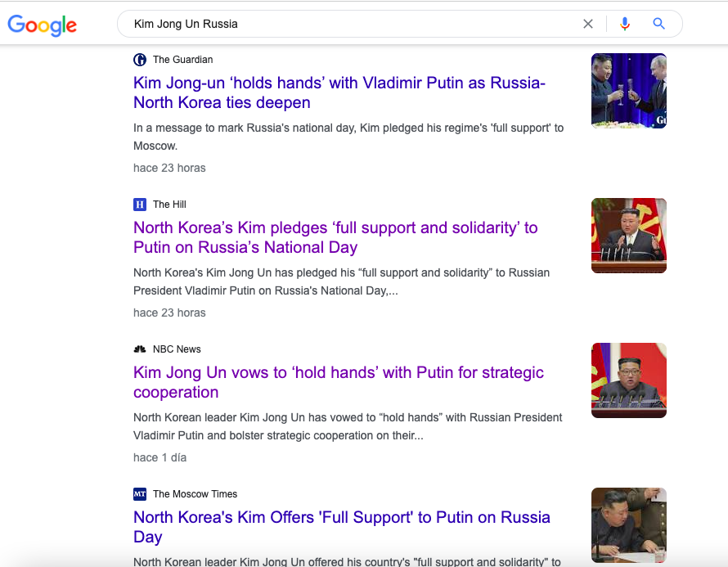Open The Hill article thumbnail of Kim at podium
The image size is (728, 567).
click(x=629, y=236)
